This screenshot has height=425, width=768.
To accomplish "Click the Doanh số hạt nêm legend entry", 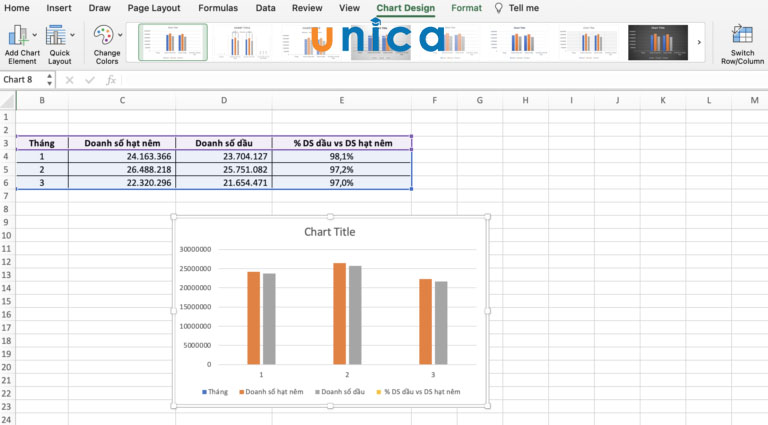I will [271, 392].
